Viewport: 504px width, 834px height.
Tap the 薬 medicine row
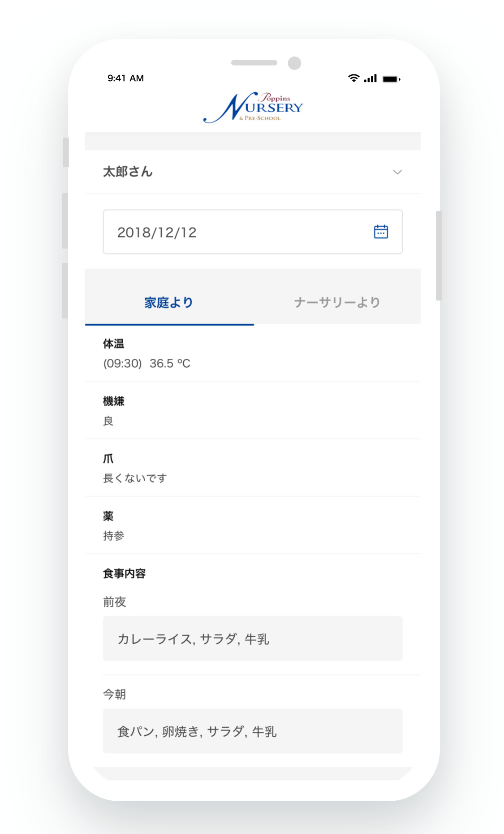click(253, 525)
